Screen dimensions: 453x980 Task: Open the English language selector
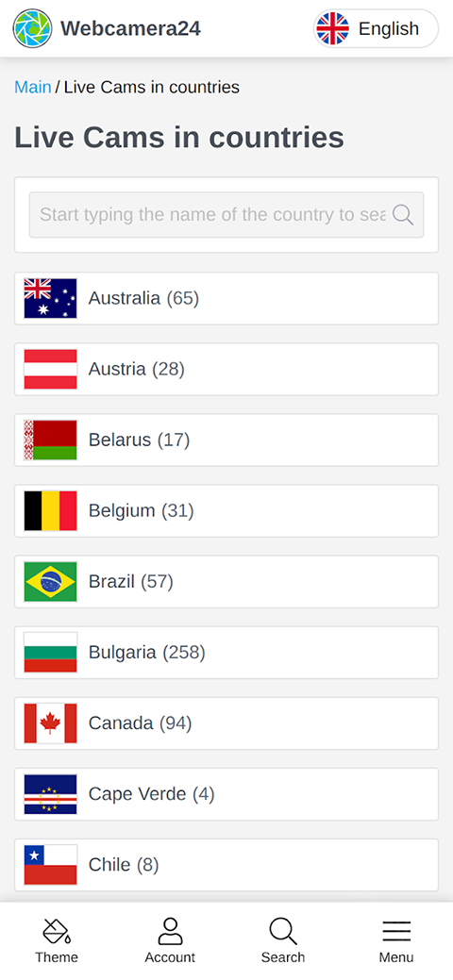pyautogui.click(x=376, y=28)
